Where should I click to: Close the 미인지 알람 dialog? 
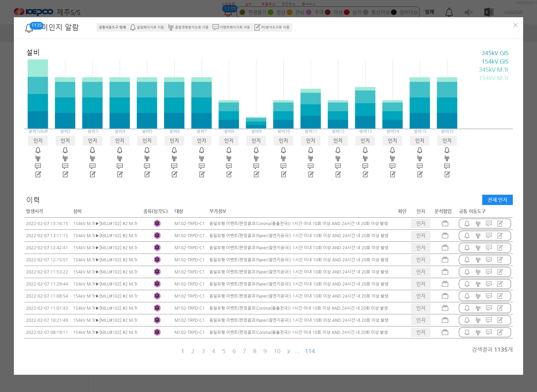pyautogui.click(x=515, y=25)
